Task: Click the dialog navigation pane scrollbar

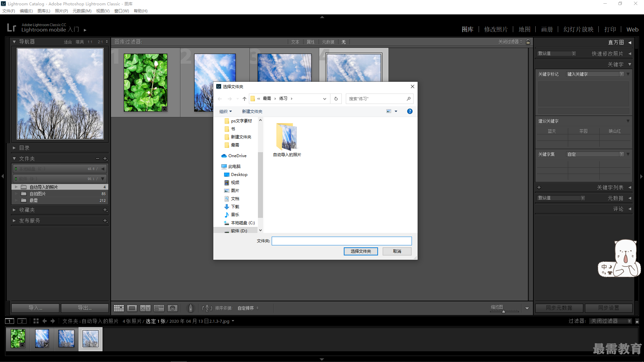Action: 260,184
